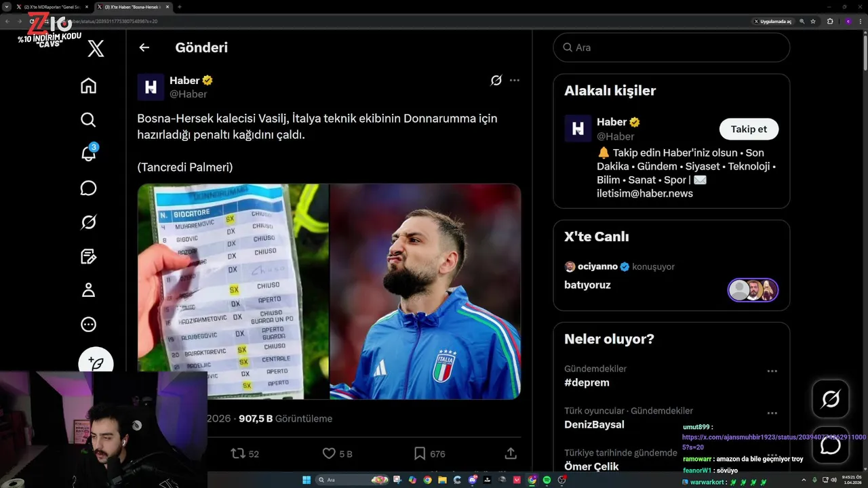Screen dimensions: 868x488
Task: Open options menu for DenizBaysal trend
Action: (772, 413)
